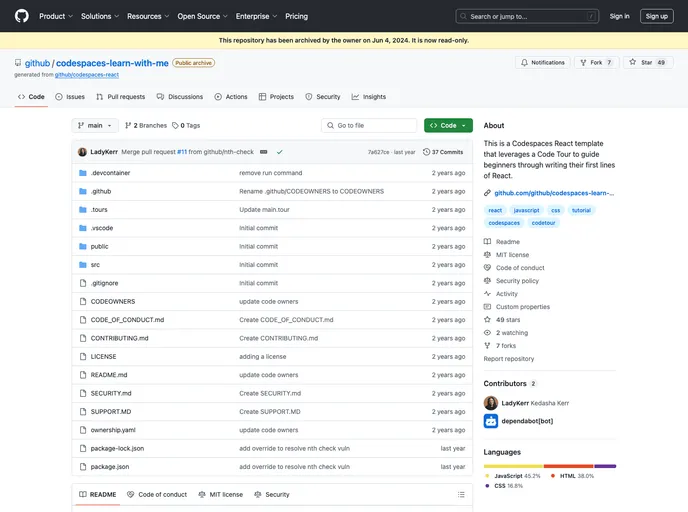Open Code of conduct in About sidebar

point(520,268)
